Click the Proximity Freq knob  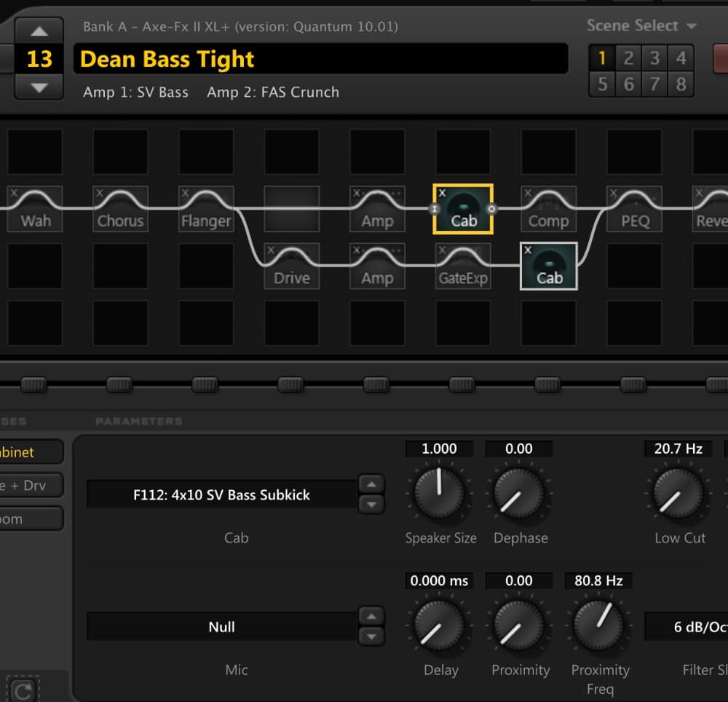pos(598,625)
